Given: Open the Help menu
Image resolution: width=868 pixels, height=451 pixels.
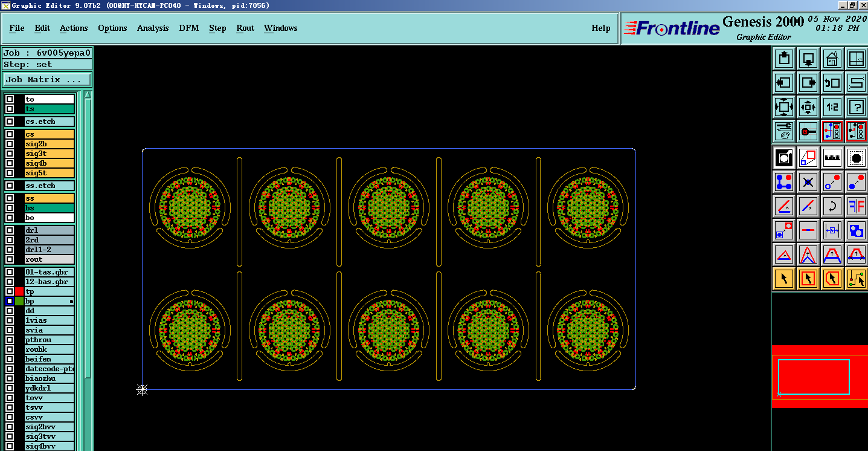Looking at the screenshot, I should click(x=601, y=28).
